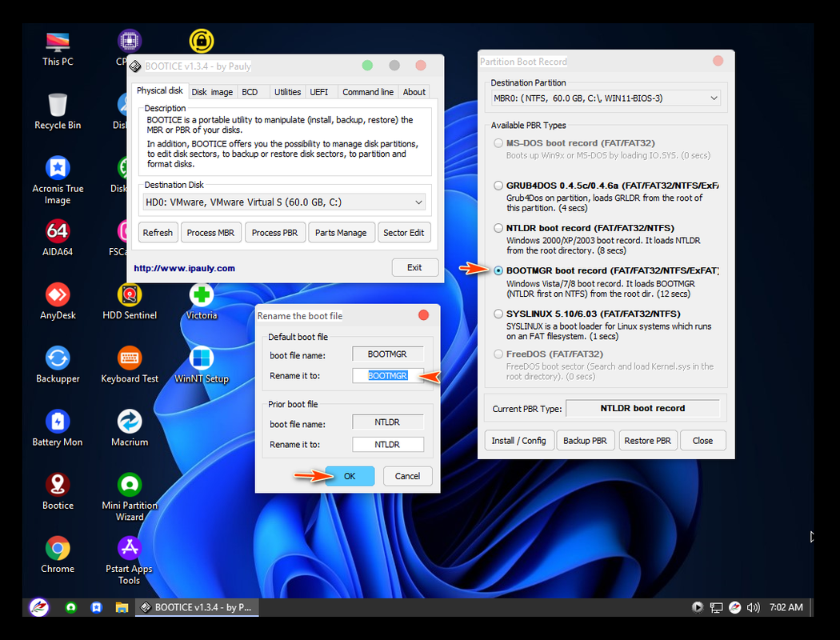
Task: Close the Rename the boot file dialog
Action: click(x=423, y=315)
